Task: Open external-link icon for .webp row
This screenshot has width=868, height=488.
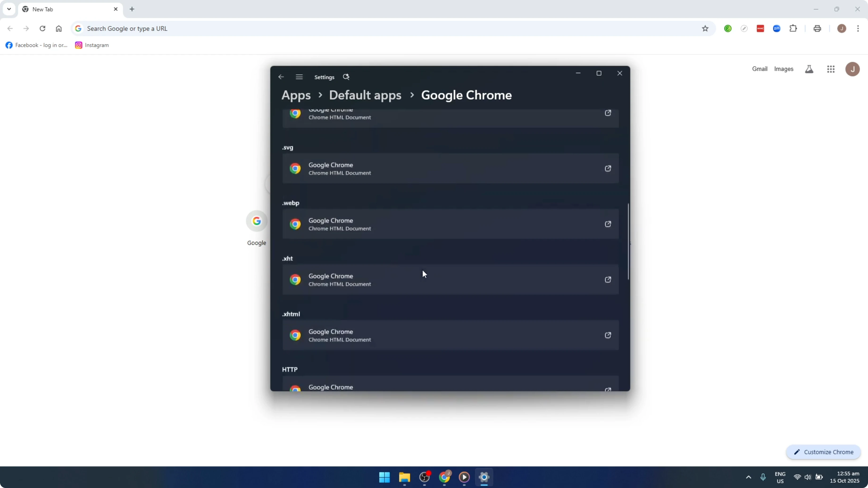Action: pyautogui.click(x=608, y=224)
